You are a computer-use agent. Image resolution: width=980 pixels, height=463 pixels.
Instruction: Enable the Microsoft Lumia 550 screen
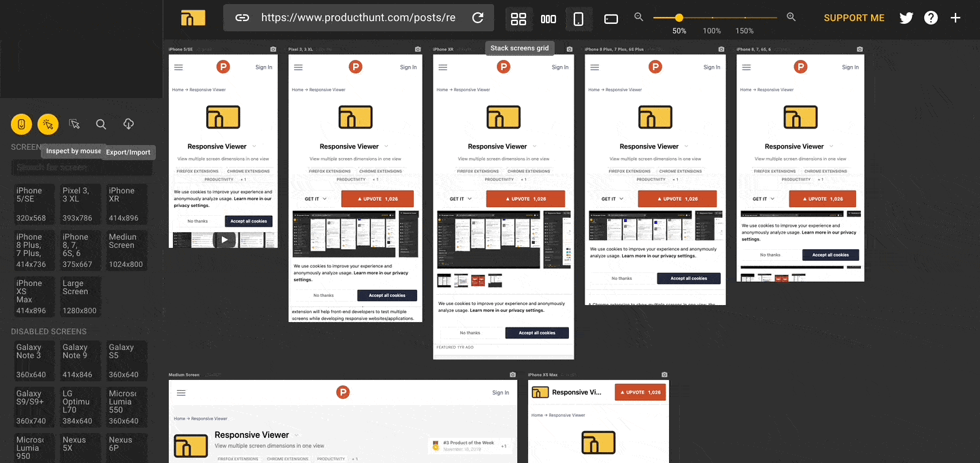(126, 407)
